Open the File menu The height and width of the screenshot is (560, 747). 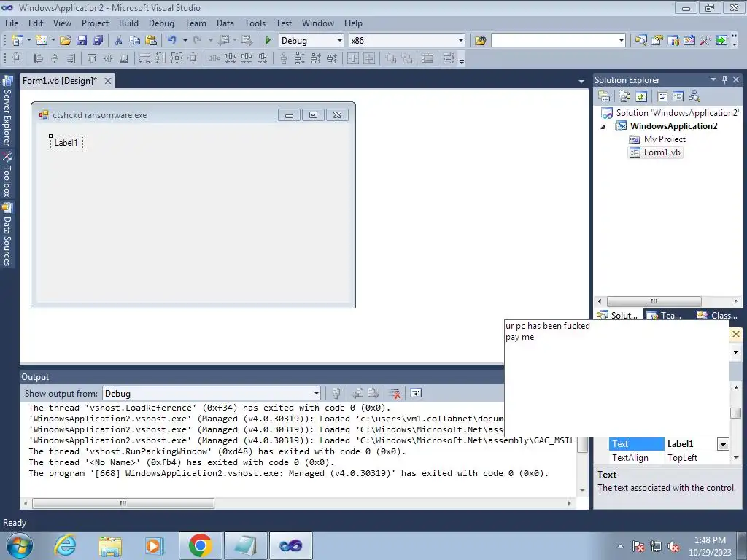pyautogui.click(x=12, y=23)
